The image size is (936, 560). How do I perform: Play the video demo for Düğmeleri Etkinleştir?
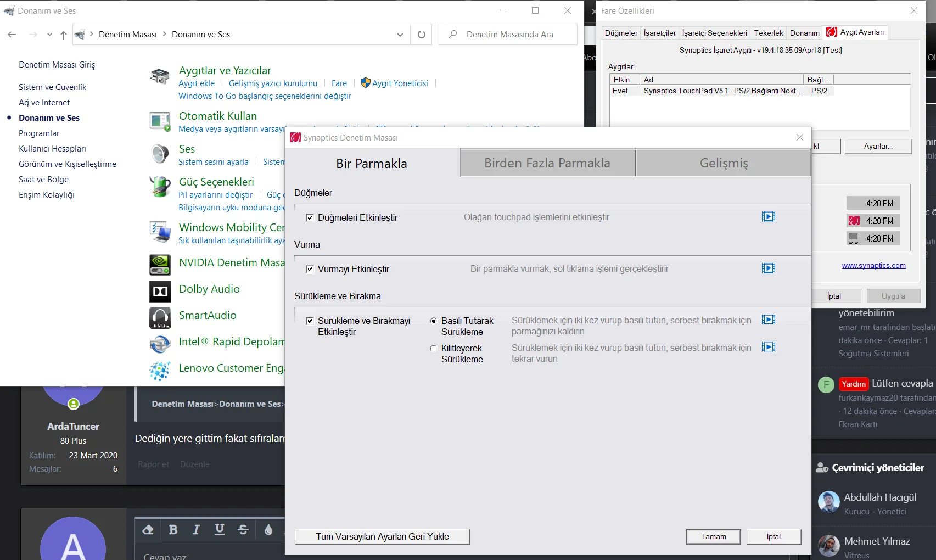(x=768, y=217)
